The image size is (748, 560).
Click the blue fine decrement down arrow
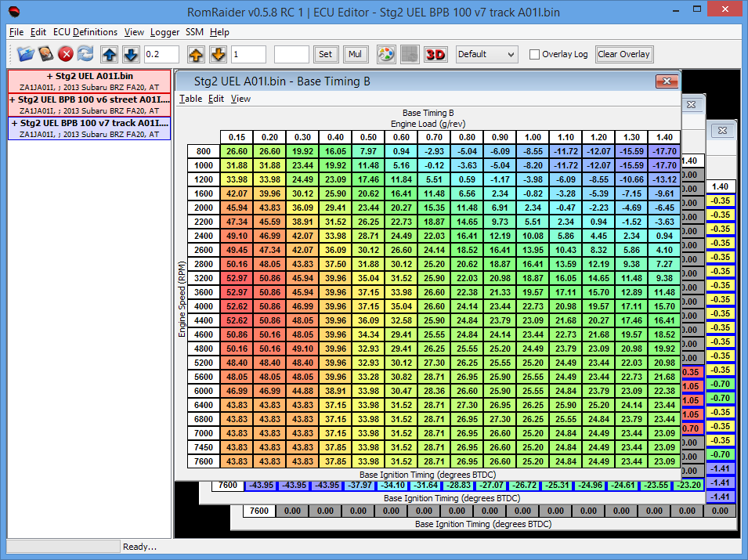click(130, 54)
